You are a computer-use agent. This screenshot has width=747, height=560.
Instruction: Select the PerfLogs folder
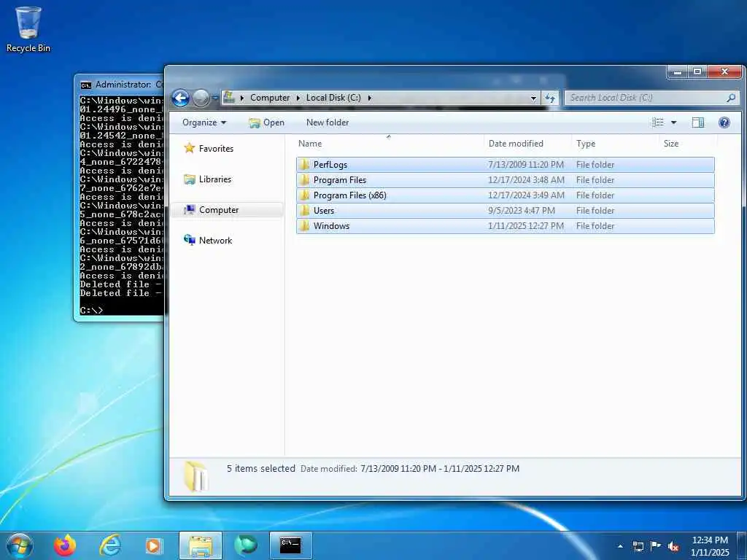pyautogui.click(x=505, y=165)
